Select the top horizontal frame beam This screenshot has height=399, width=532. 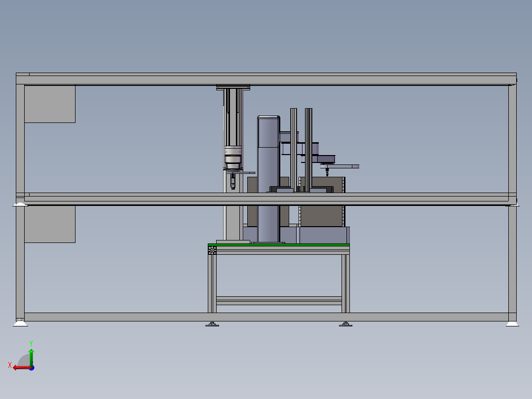point(266,79)
